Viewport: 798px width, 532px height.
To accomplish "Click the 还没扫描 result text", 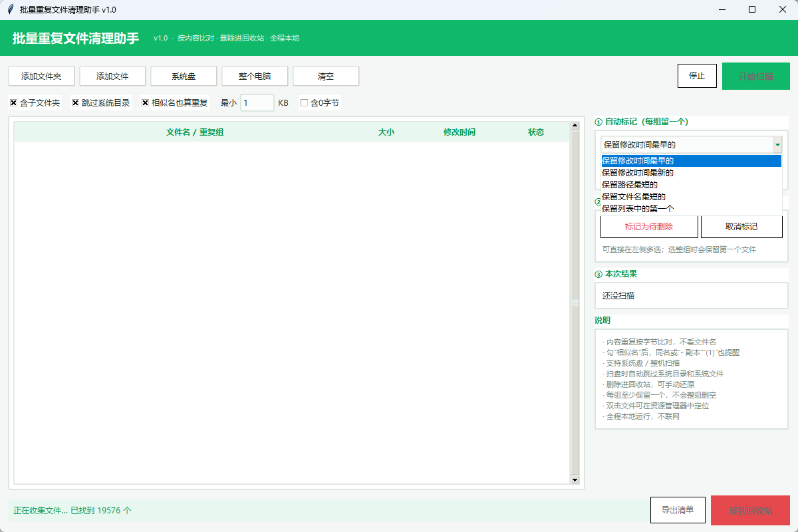I will 618,295.
